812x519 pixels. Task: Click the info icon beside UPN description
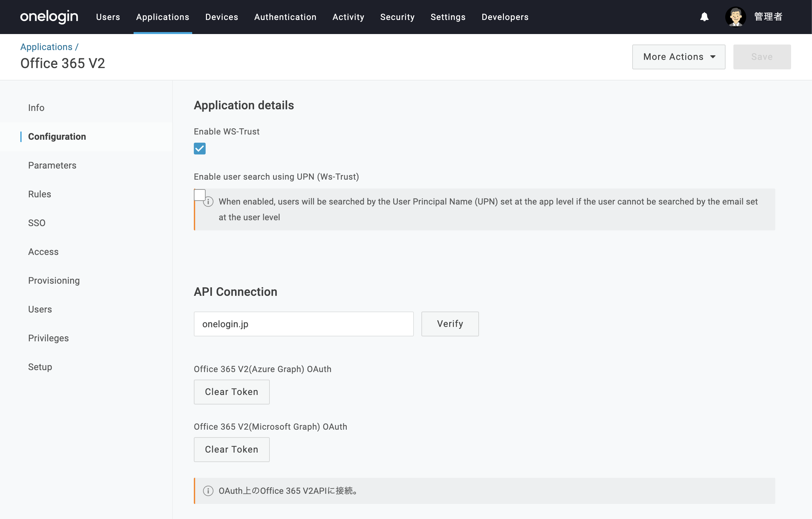point(208,202)
